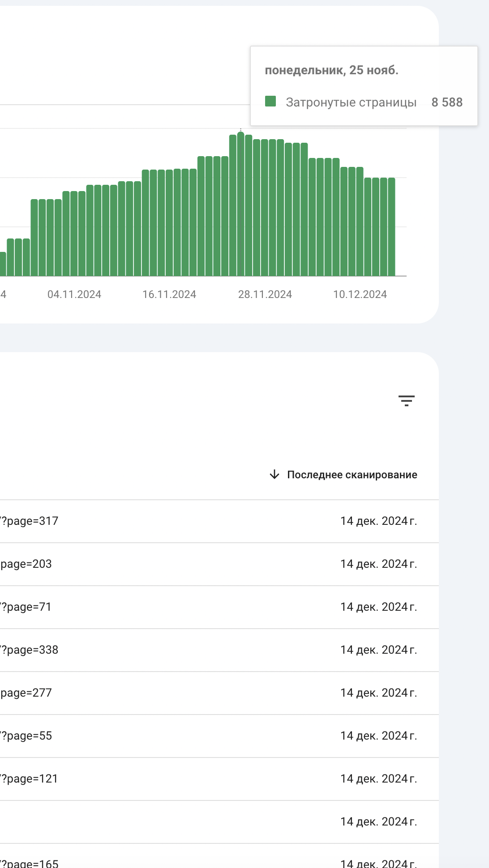The width and height of the screenshot is (489, 868).
Task: Click the green legend square in tooltip
Action: point(270,102)
